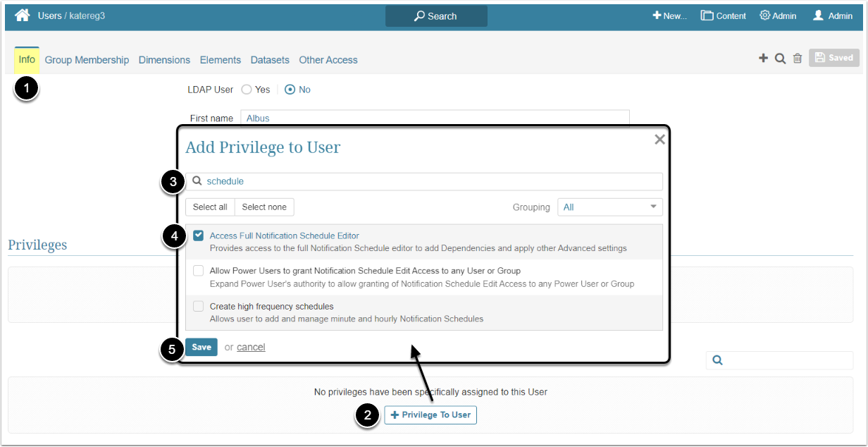Open the Dimensions tab
This screenshot has height=447, width=868.
coord(164,60)
